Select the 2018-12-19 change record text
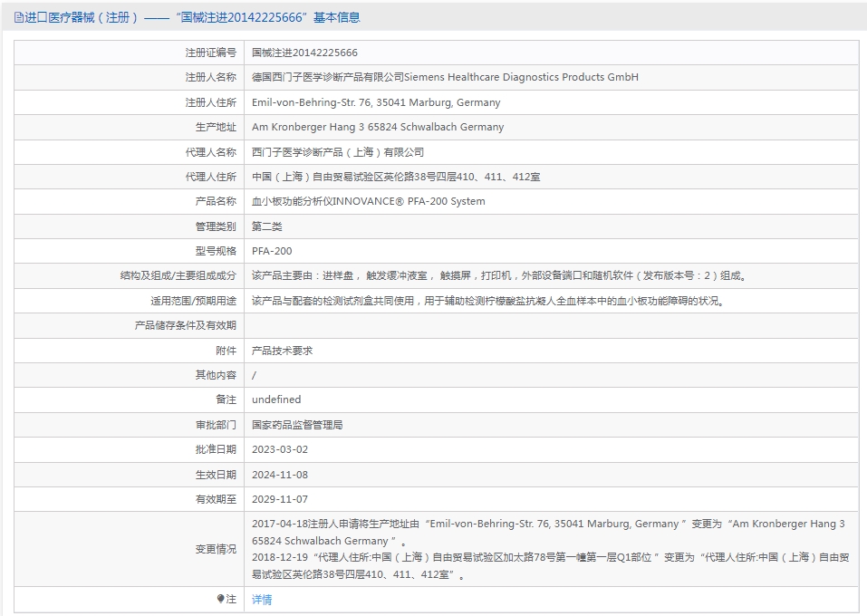 (551, 565)
